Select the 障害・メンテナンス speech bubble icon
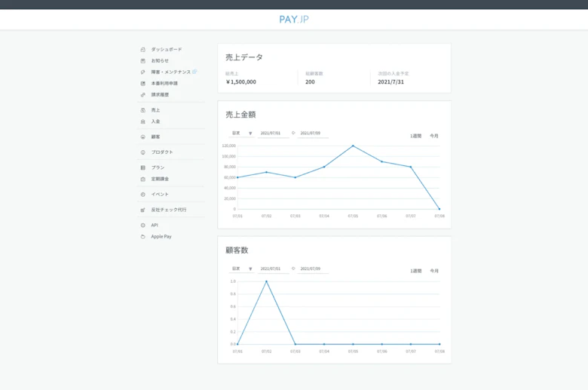This screenshot has height=390, width=588. (x=143, y=72)
